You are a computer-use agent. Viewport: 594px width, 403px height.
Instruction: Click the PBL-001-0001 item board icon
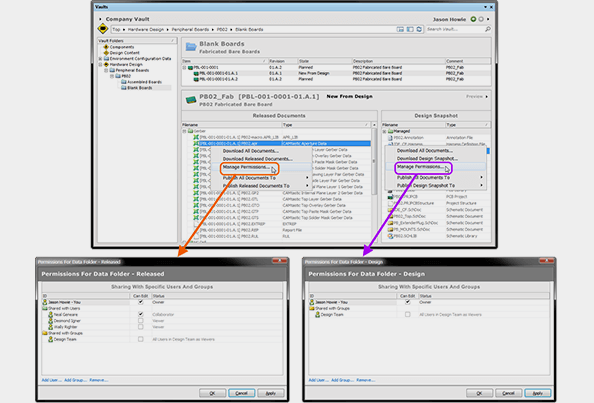coord(190,67)
